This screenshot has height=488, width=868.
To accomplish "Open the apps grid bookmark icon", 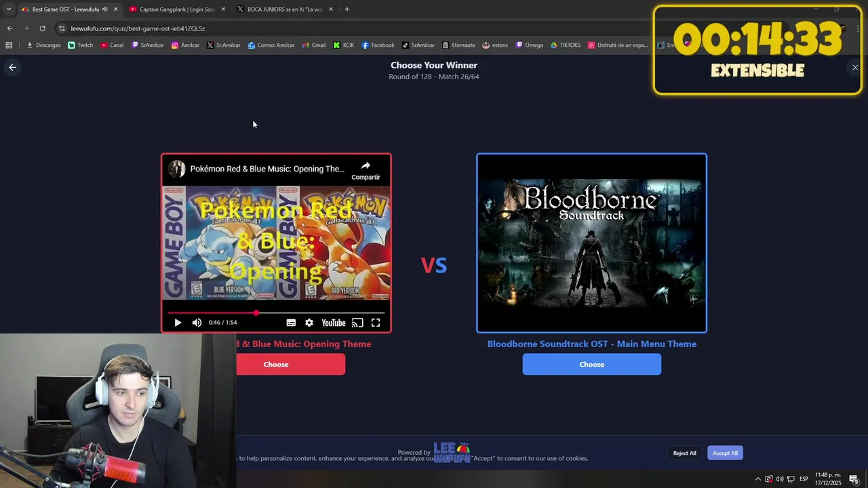I will 9,45.
